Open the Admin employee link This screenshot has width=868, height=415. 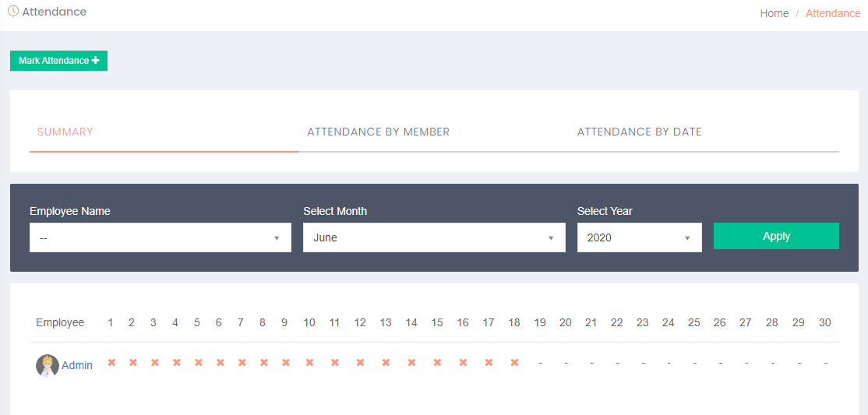tap(77, 365)
